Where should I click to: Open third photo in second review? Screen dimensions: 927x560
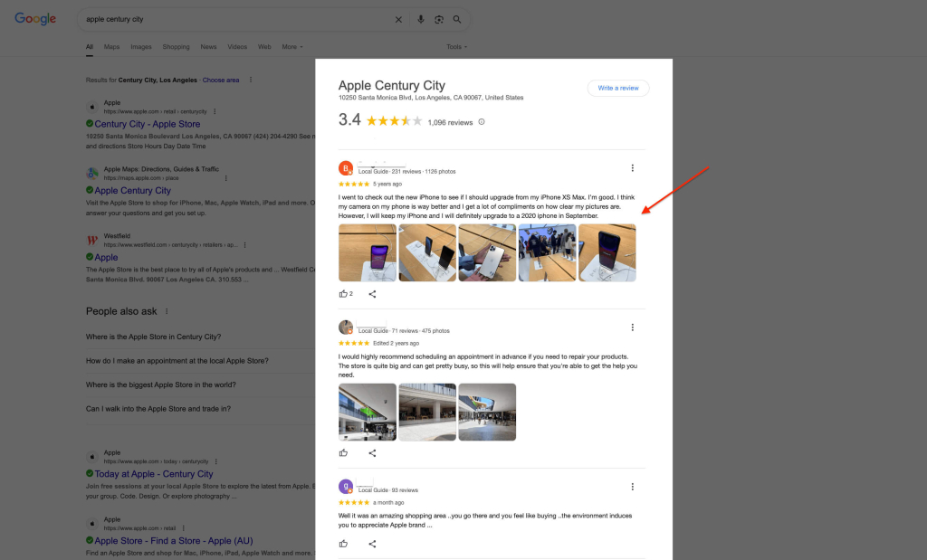click(x=487, y=413)
